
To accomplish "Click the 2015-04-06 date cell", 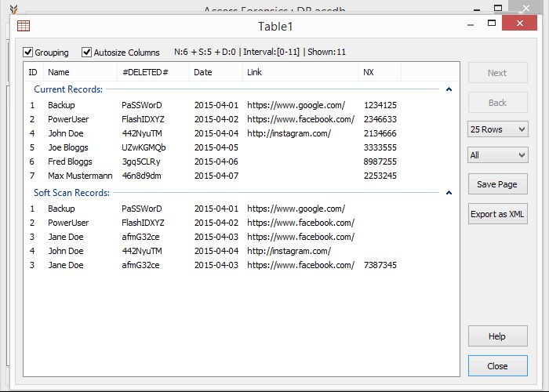I will pos(216,162).
